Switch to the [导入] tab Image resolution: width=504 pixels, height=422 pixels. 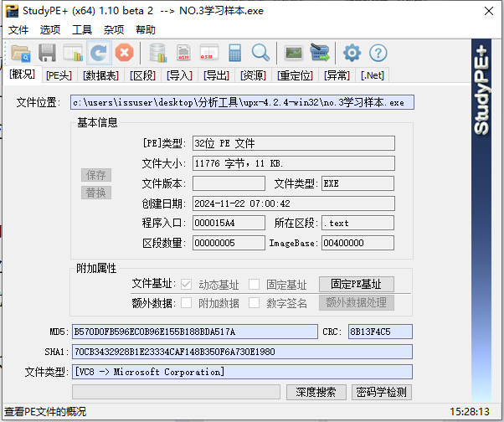pyautogui.click(x=179, y=76)
